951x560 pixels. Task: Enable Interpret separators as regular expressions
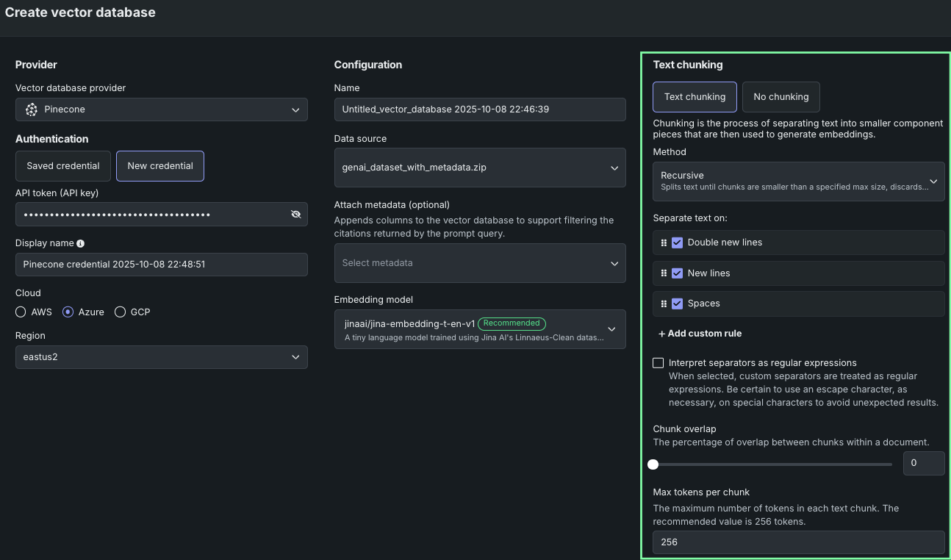point(658,363)
